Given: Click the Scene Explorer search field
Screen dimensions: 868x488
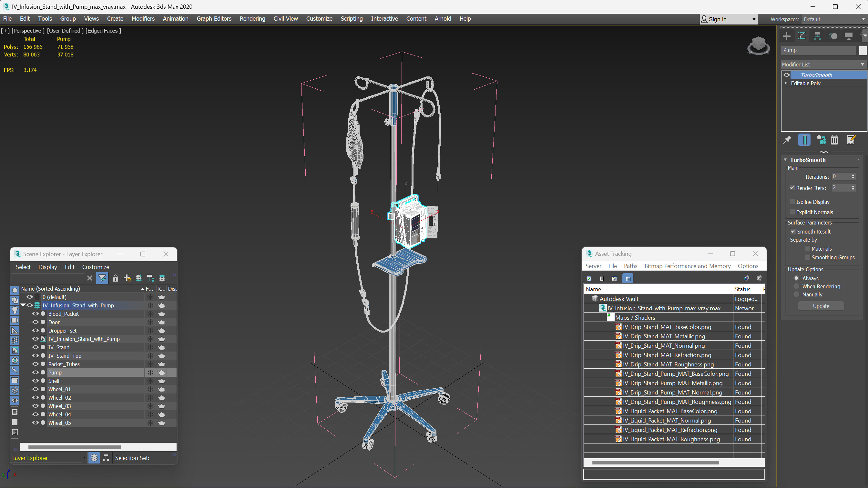Looking at the screenshot, I should pyautogui.click(x=47, y=278).
